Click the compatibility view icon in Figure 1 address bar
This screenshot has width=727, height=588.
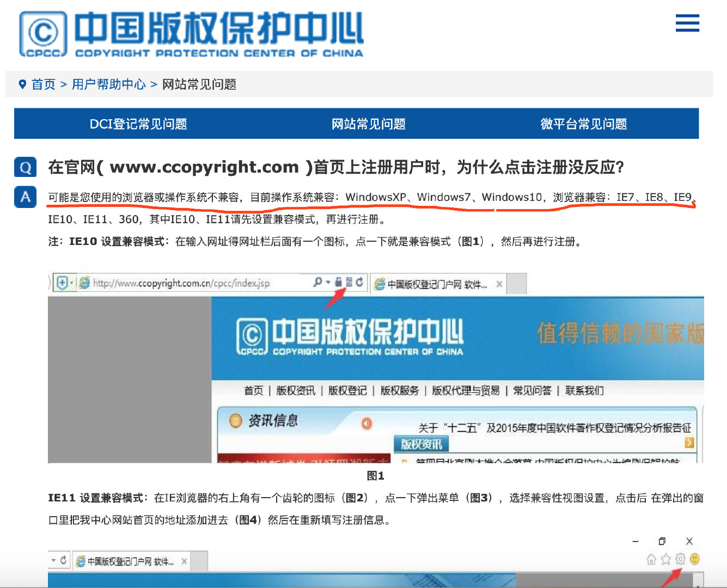(349, 282)
